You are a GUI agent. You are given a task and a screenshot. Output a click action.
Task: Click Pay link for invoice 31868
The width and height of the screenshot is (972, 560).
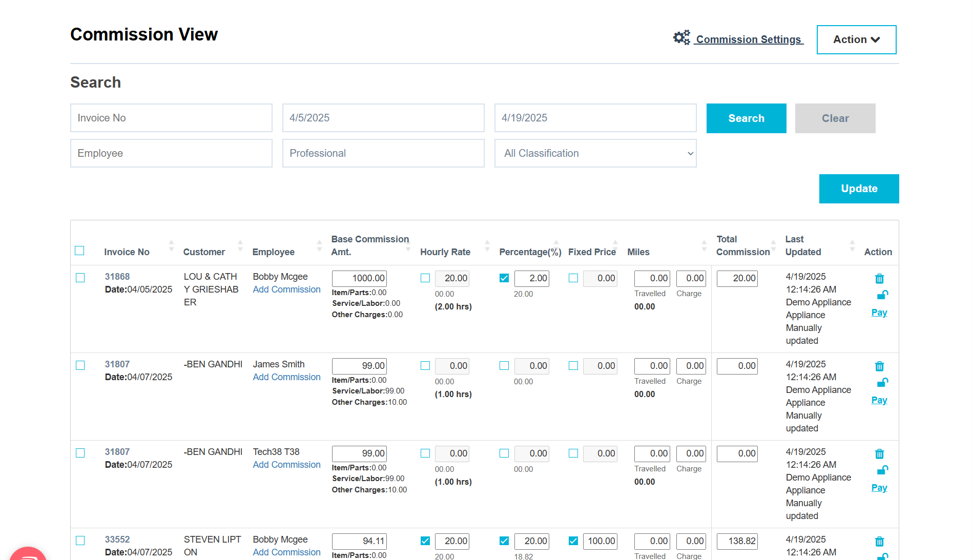click(x=879, y=313)
